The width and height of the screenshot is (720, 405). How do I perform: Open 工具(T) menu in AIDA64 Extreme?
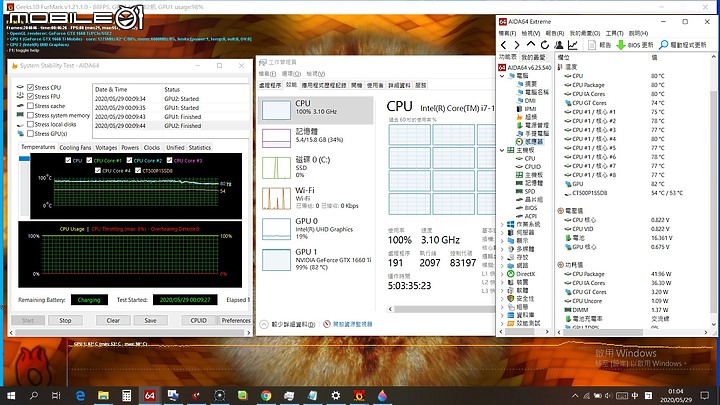pos(614,33)
